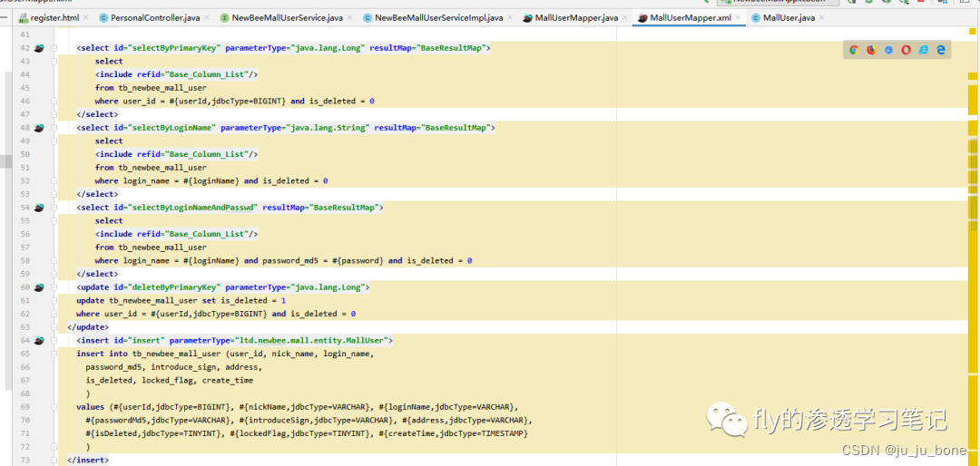Close the MallUserMapper.xml tab
980x466 pixels.
coord(738,18)
